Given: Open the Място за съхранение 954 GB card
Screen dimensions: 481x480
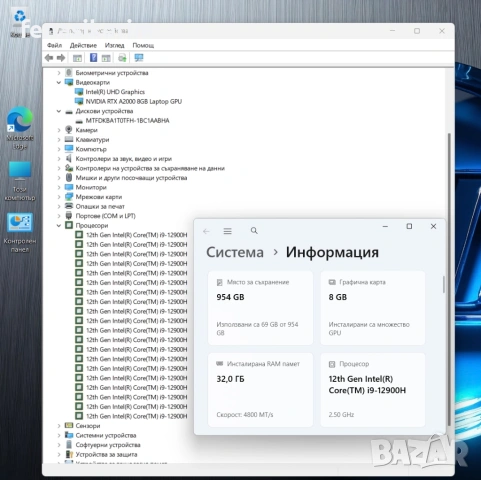Looking at the screenshot, I should click(x=260, y=308).
